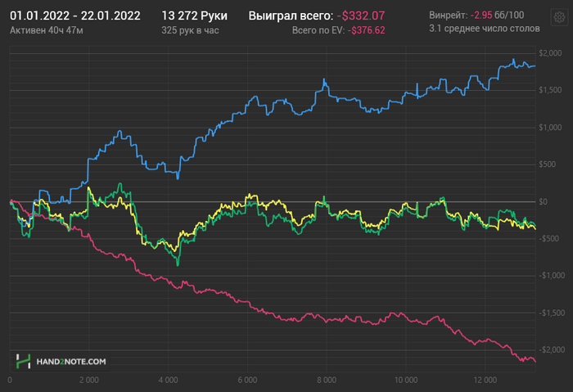Click the $1,000 y-axis label
The width and height of the screenshot is (573, 392).
550,128
